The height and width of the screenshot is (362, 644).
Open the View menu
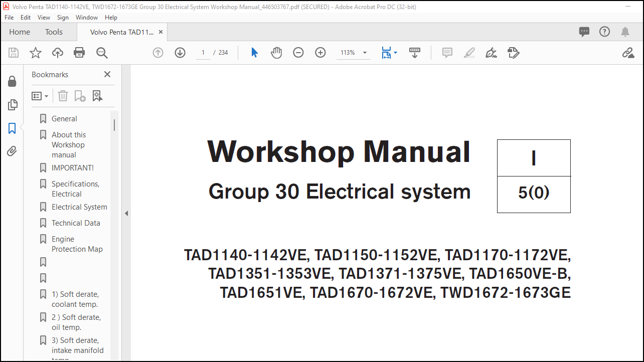44,17
